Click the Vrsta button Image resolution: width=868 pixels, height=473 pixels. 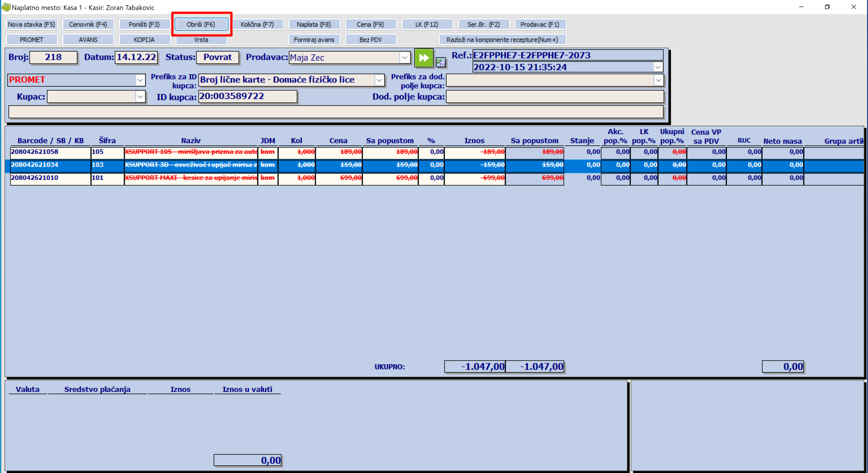201,40
